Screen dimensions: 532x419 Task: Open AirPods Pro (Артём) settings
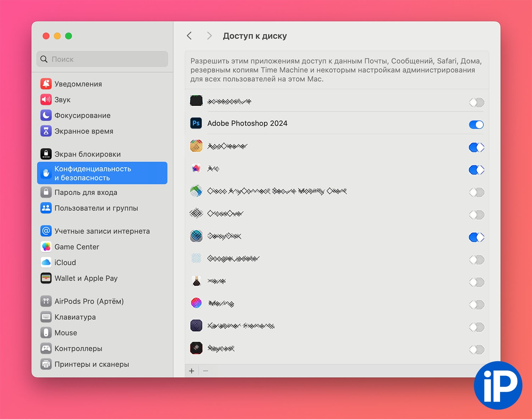89,301
